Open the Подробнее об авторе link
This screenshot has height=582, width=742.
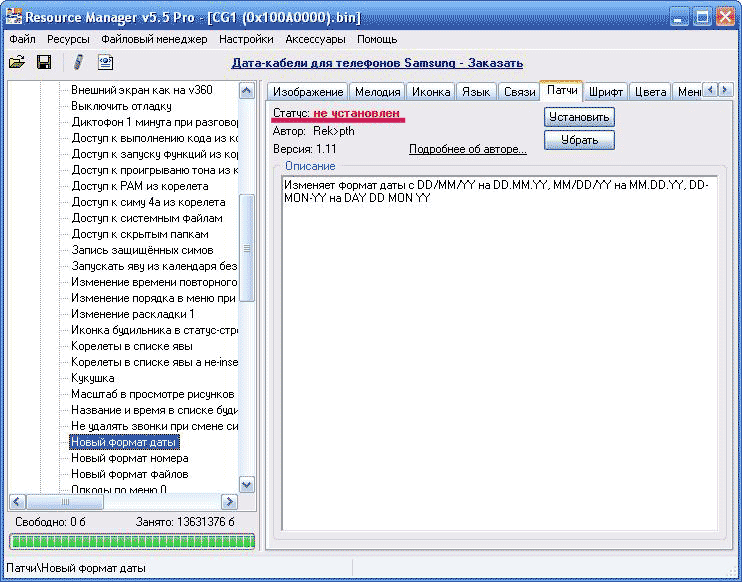[x=468, y=149]
